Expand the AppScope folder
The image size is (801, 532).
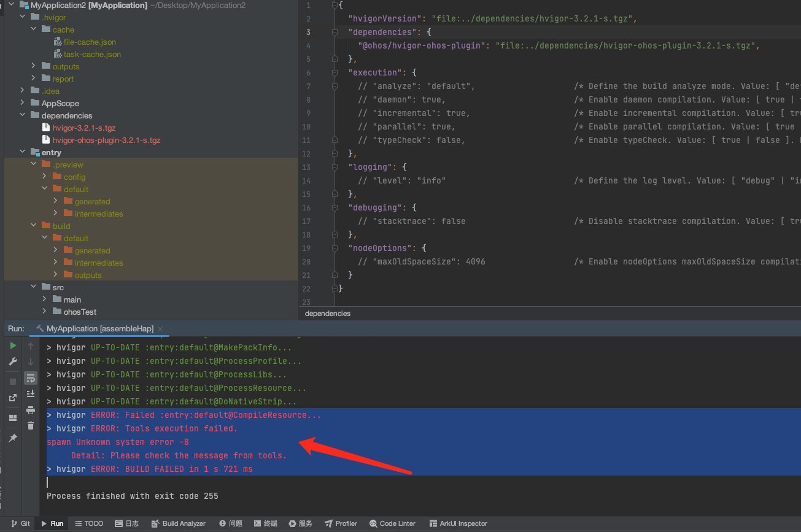[23, 103]
